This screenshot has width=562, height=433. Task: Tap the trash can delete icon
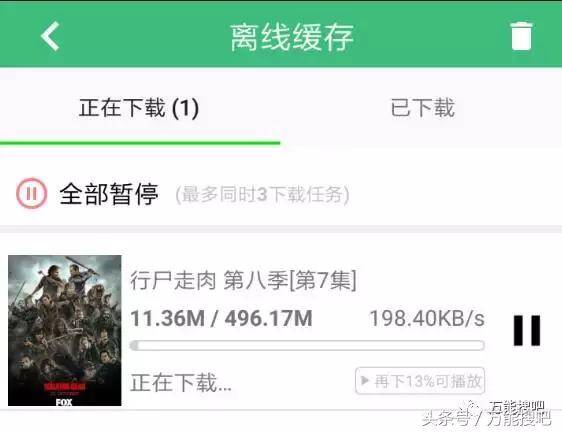(x=521, y=36)
